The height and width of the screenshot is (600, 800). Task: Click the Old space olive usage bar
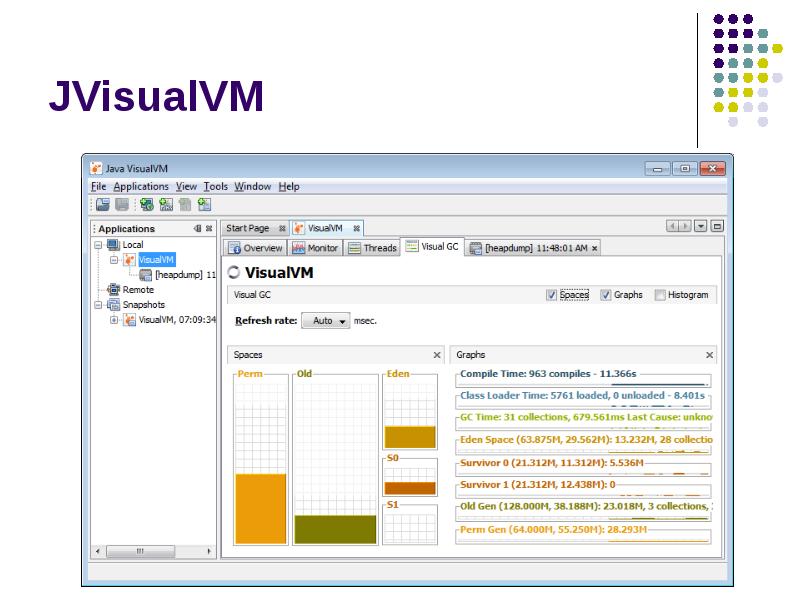point(335,530)
